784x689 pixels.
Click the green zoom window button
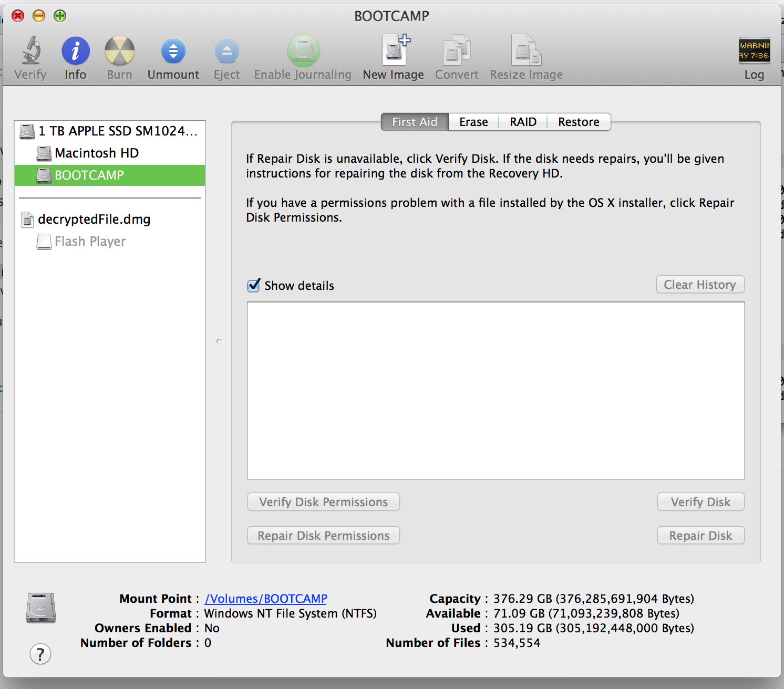[x=60, y=16]
